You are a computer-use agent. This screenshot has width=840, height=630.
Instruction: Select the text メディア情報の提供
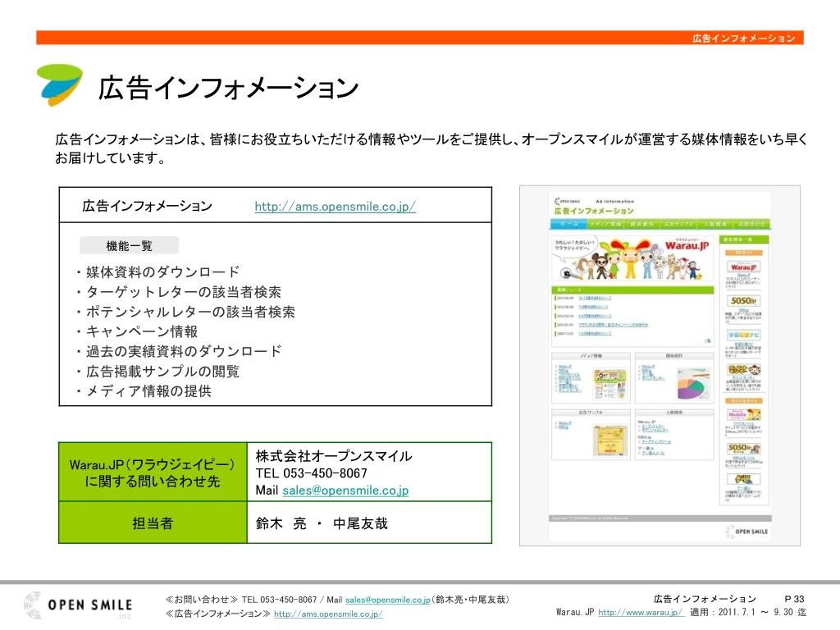[148, 391]
